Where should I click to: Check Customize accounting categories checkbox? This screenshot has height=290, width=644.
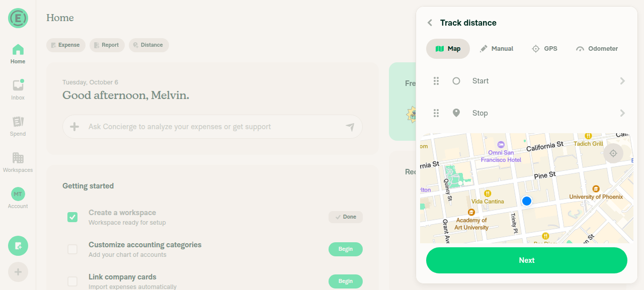pos(72,249)
